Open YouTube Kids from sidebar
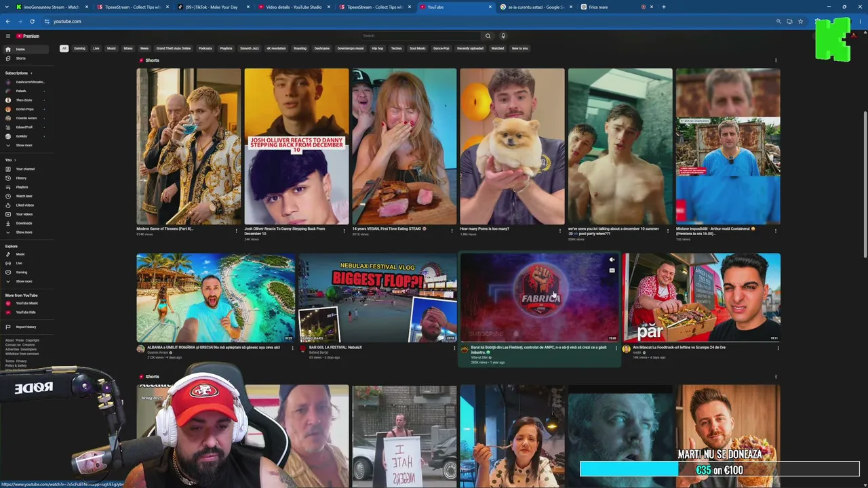Image resolution: width=868 pixels, height=488 pixels. (25, 312)
